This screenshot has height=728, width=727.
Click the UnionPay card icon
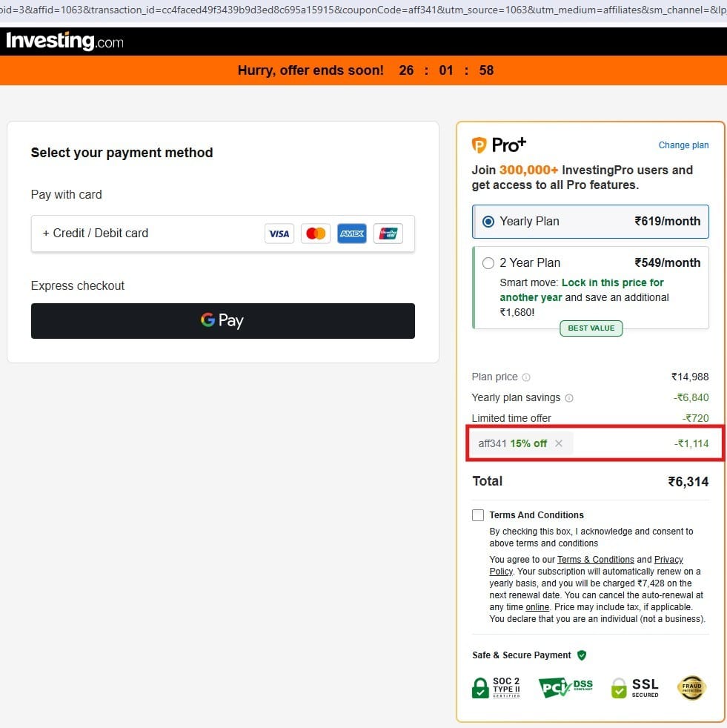pos(388,234)
